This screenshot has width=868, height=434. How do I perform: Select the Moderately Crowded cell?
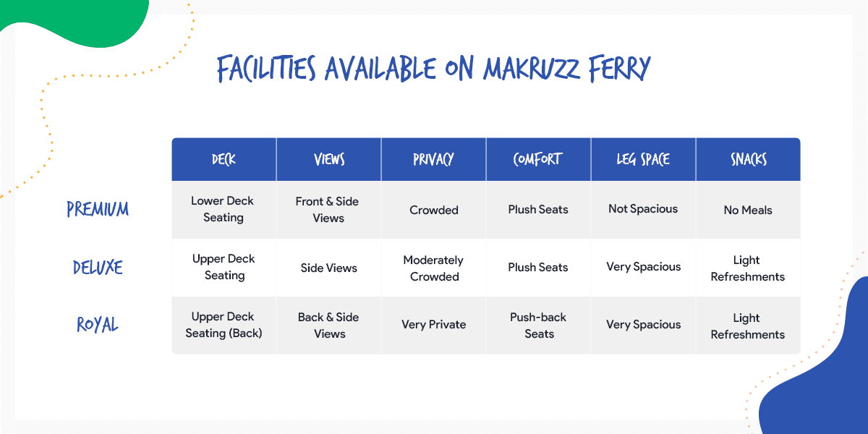tap(434, 268)
